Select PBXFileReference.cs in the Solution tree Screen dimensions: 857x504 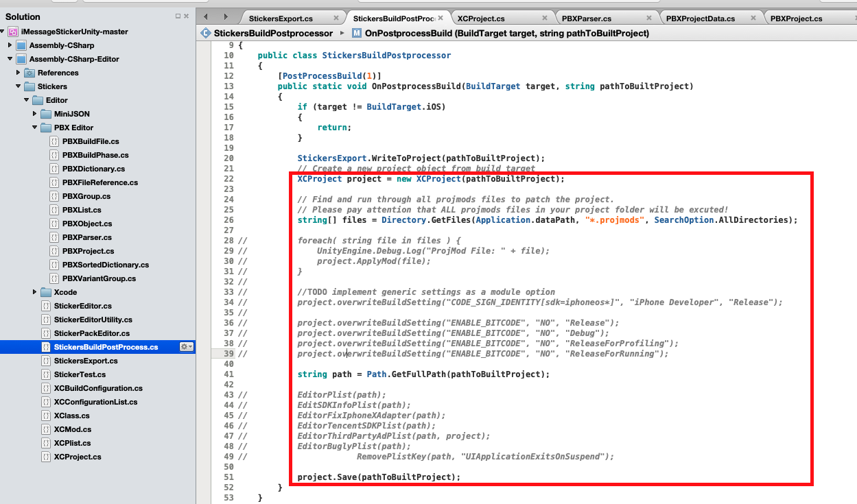tap(100, 182)
